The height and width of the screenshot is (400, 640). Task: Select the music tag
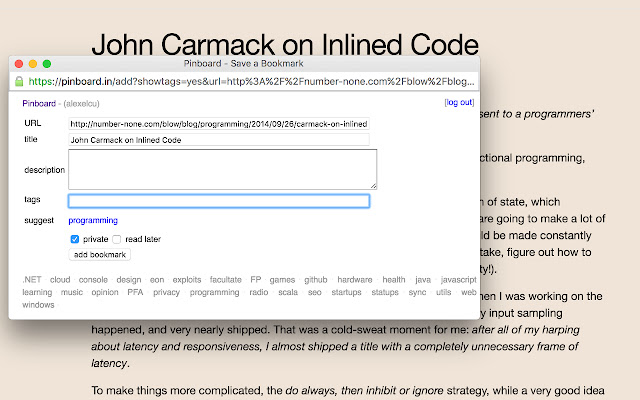tap(72, 292)
